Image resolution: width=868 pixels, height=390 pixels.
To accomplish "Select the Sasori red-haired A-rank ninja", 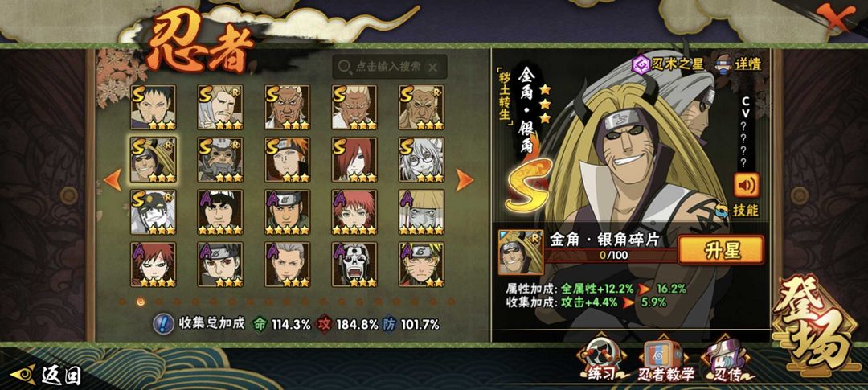I will [x=354, y=212].
